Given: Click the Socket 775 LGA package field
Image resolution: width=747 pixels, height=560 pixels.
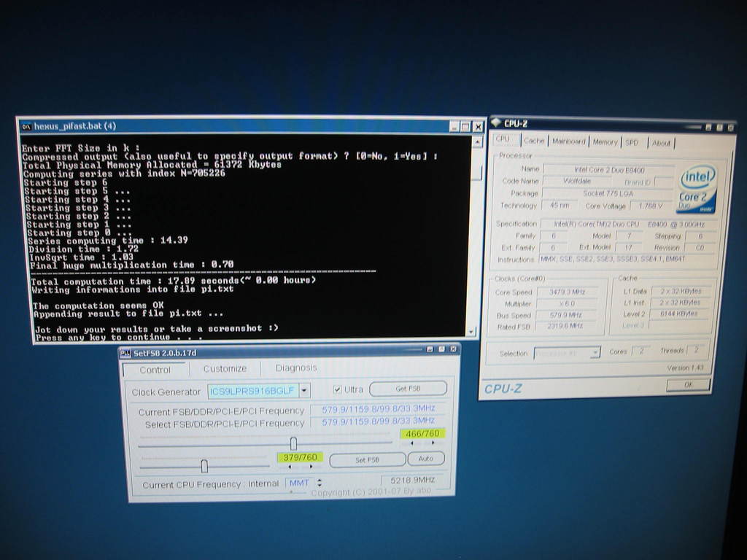Looking at the screenshot, I should coord(608,193).
